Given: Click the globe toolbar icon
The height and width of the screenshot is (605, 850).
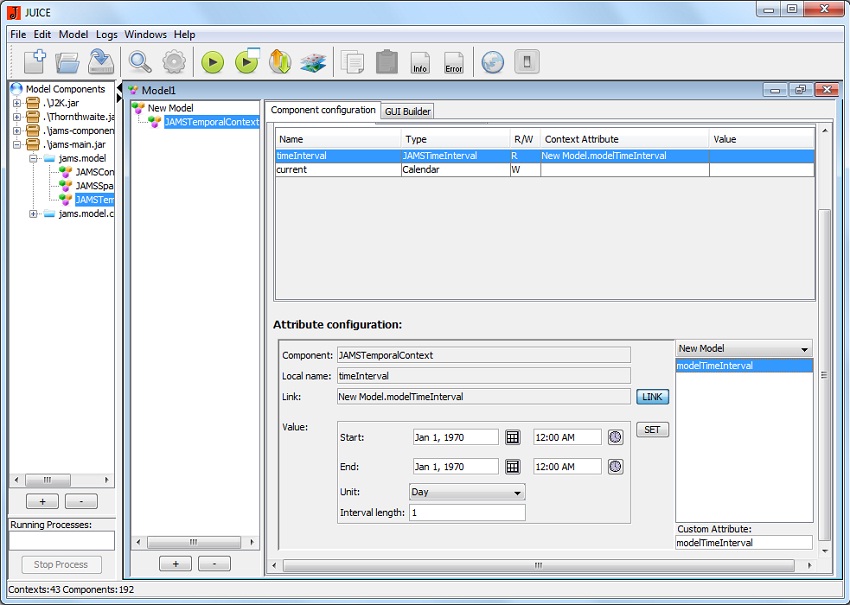Looking at the screenshot, I should click(x=492, y=62).
